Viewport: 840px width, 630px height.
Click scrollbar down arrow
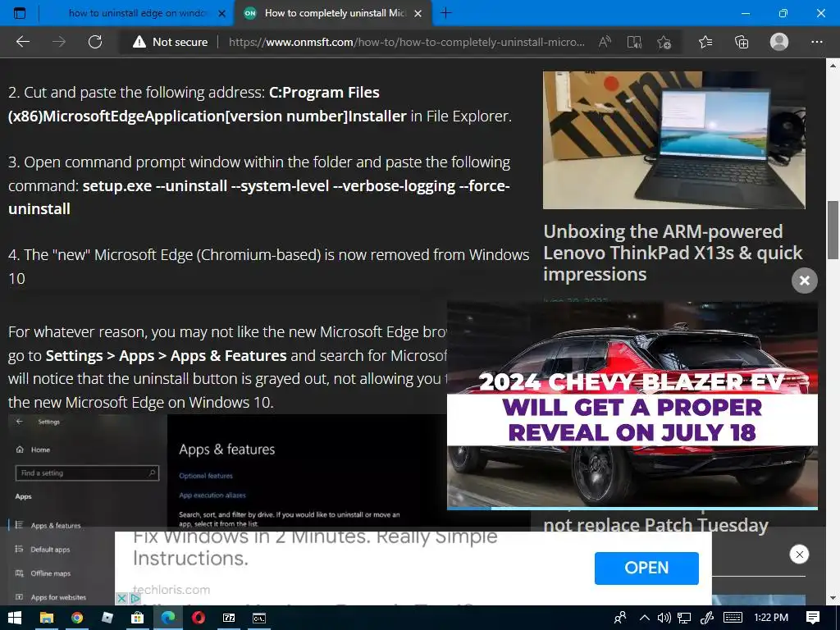click(x=833, y=598)
